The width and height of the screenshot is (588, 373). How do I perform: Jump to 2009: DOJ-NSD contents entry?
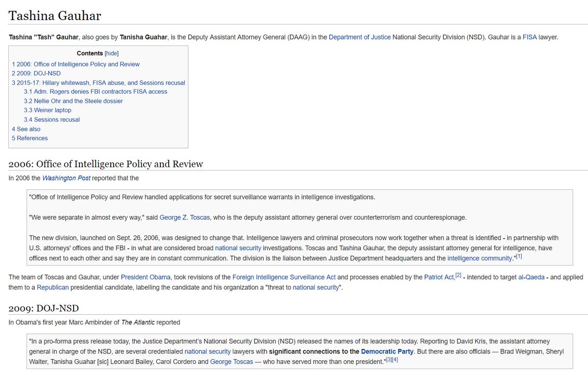click(x=36, y=74)
